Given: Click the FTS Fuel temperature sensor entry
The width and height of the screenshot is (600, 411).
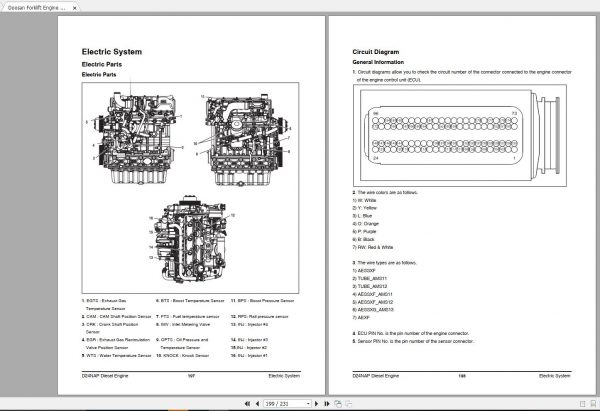Looking at the screenshot, I should tap(188, 317).
